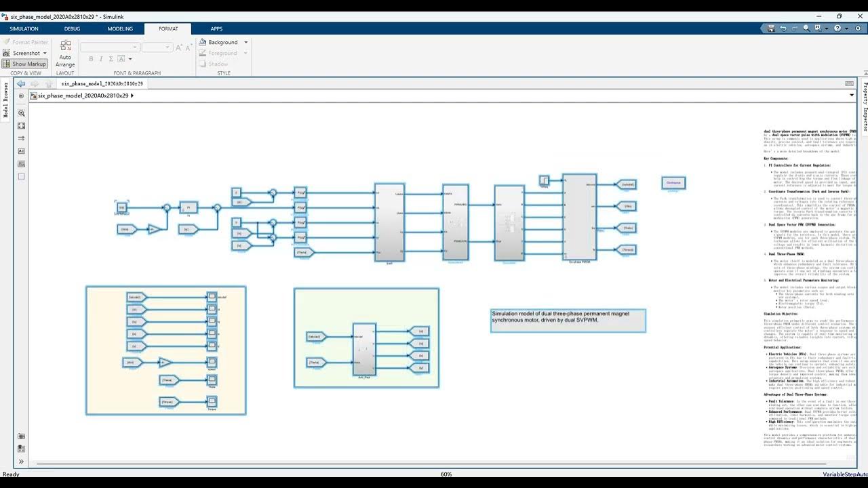Click the sigma equation icon in Font group

(111, 59)
